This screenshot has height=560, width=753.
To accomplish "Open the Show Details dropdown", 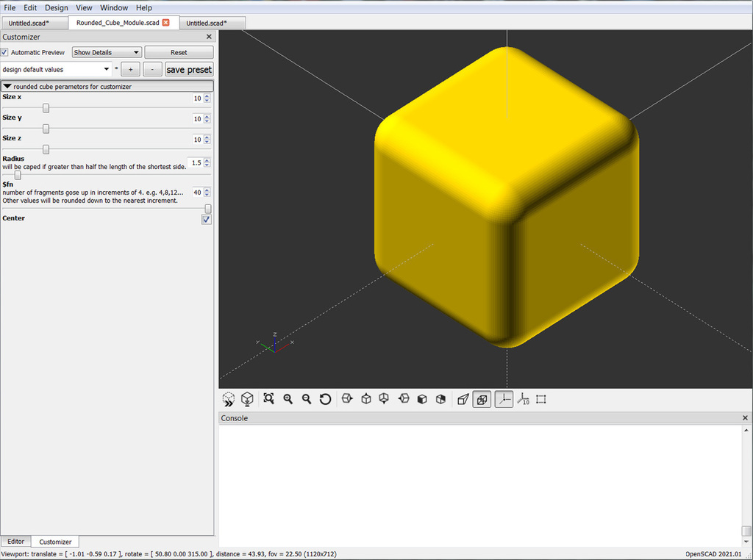I will point(105,52).
